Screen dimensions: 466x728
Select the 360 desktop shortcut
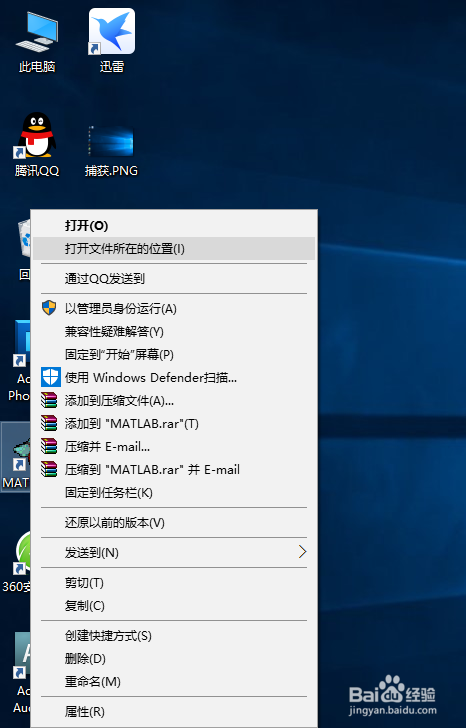pos(17,562)
